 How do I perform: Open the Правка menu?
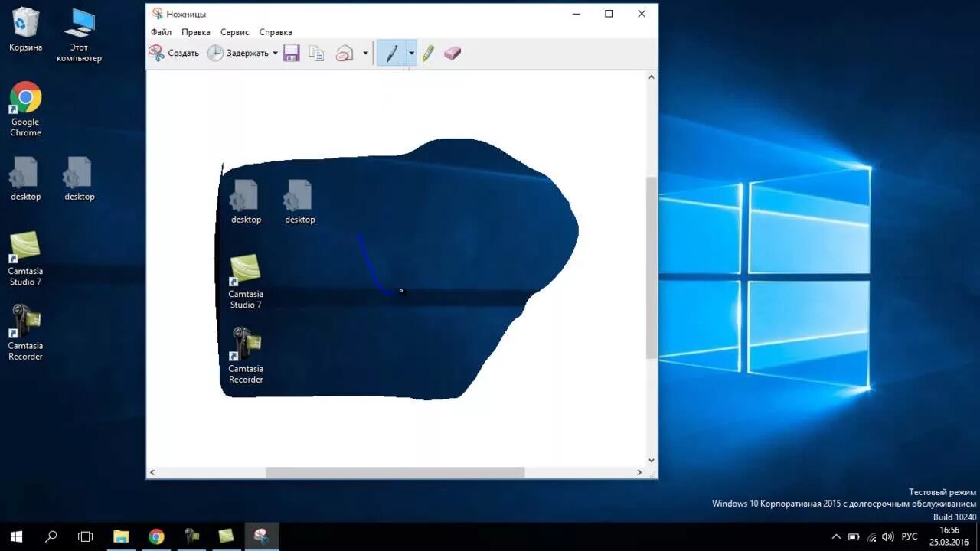(196, 32)
